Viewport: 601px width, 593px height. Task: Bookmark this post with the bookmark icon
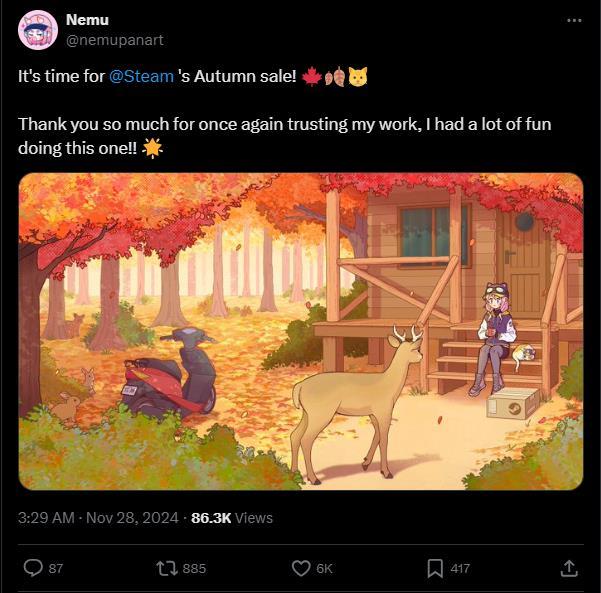tap(435, 568)
